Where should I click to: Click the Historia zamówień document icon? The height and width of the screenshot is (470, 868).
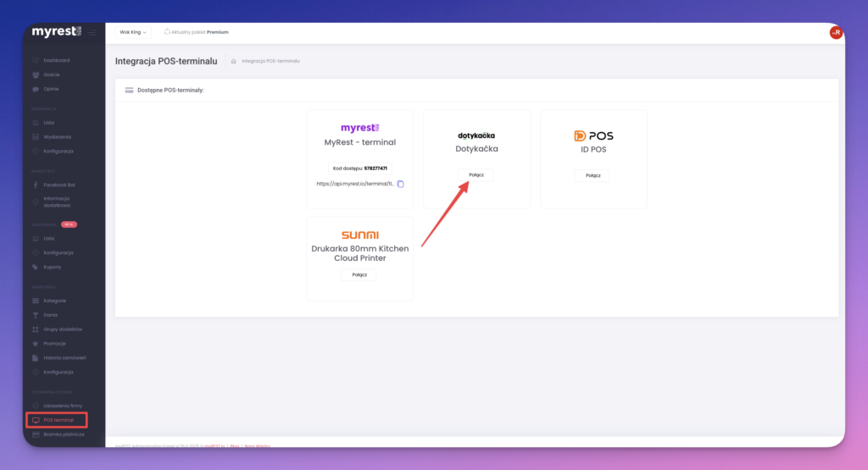point(36,358)
